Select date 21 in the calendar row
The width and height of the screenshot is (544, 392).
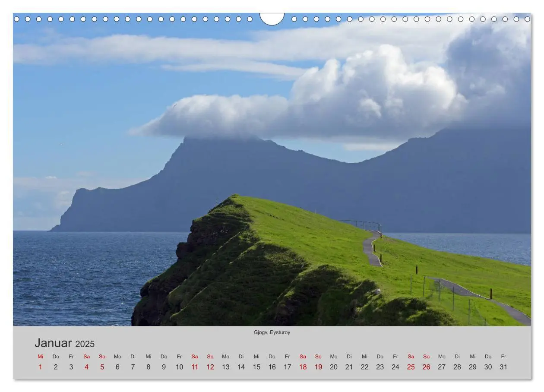coord(349,367)
